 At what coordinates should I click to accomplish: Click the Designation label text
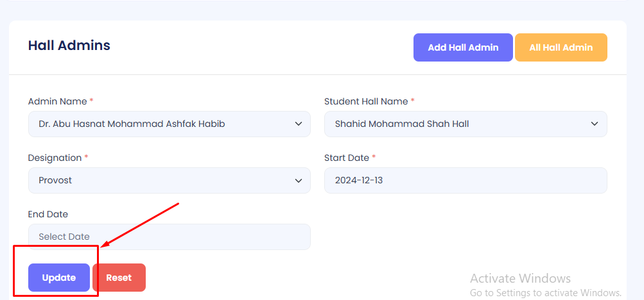click(x=55, y=158)
